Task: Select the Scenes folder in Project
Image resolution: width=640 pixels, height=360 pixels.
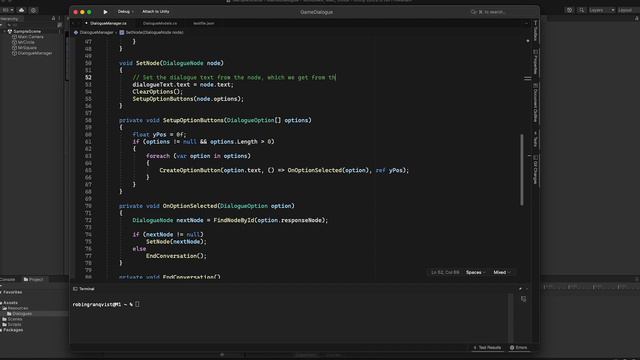Action: 12,319
